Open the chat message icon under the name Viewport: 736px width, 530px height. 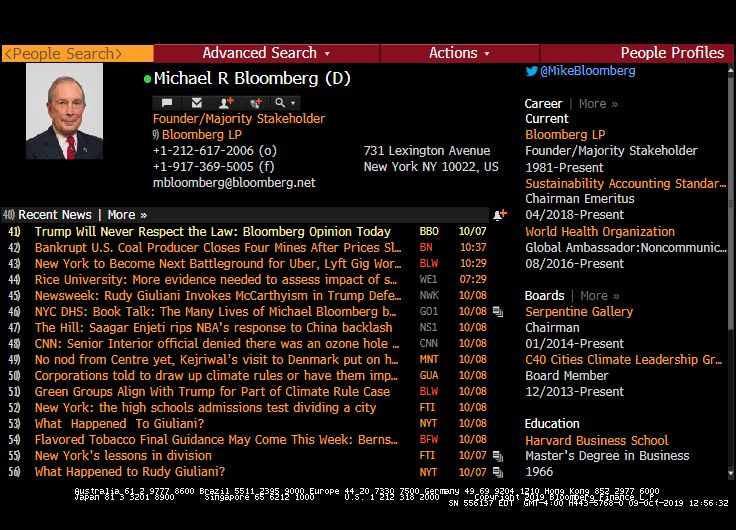coord(167,102)
